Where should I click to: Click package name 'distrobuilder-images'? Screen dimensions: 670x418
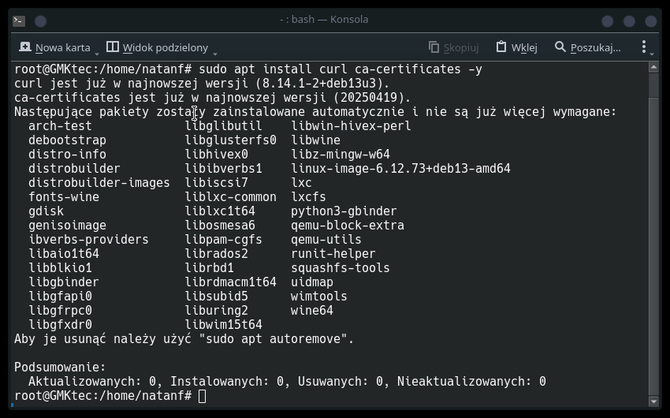pos(99,183)
